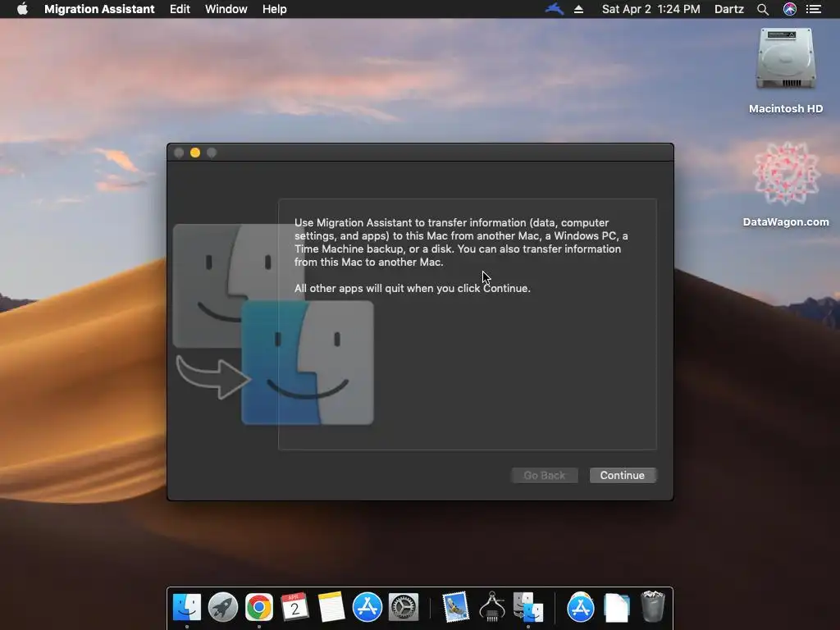This screenshot has width=840, height=630.
Task: Minimize the Migration Assistant window
Action: click(x=195, y=153)
